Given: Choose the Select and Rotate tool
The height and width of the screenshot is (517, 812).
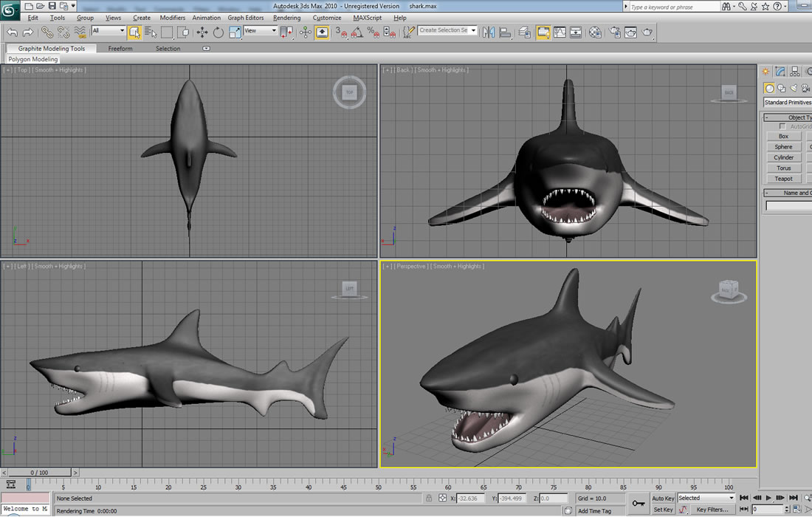Looking at the screenshot, I should click(219, 32).
